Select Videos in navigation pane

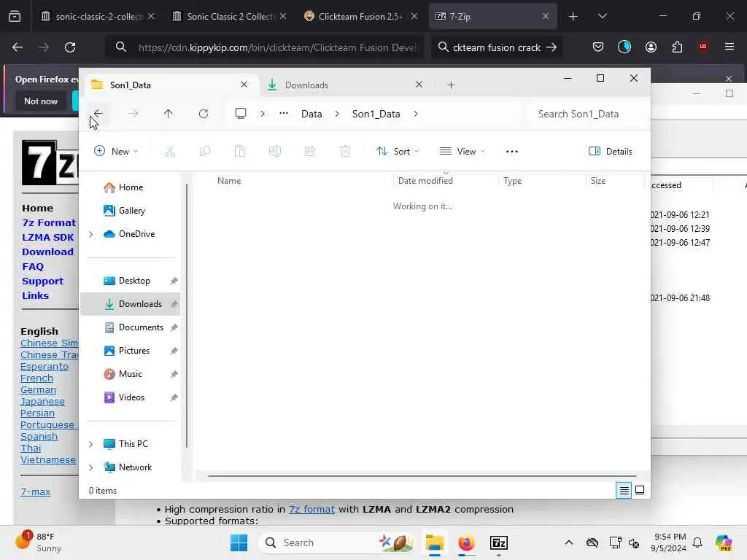pos(130,397)
